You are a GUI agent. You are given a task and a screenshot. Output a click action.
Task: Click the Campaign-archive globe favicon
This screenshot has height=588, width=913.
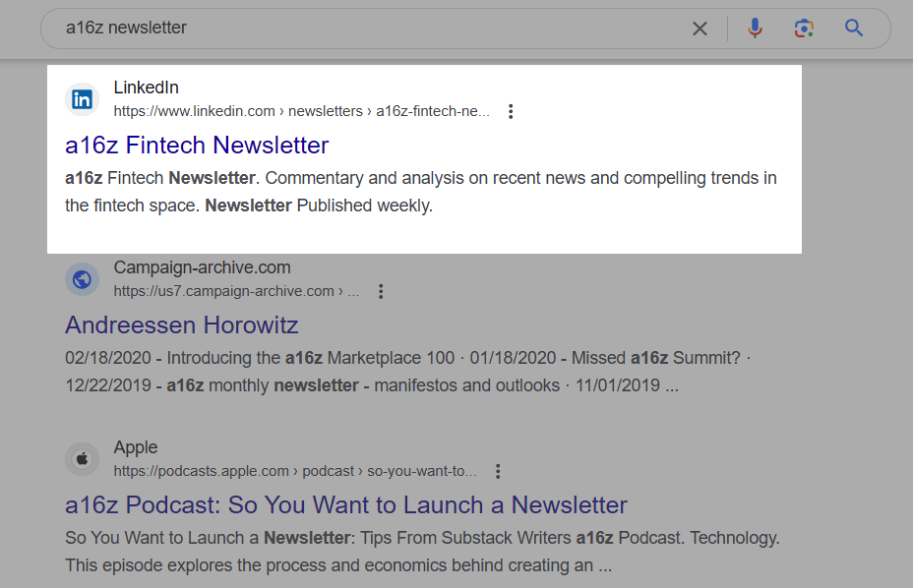[82, 279]
